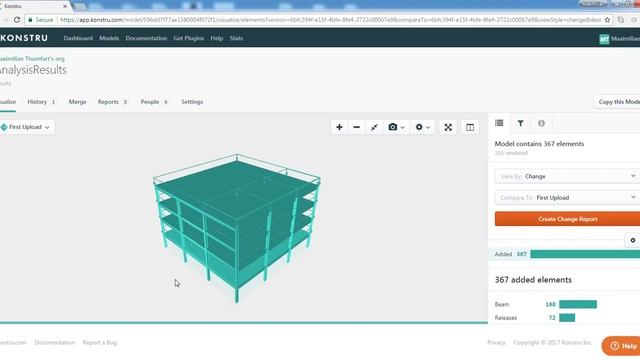
Task: Select the '367 added elements' heading
Action: (533, 280)
